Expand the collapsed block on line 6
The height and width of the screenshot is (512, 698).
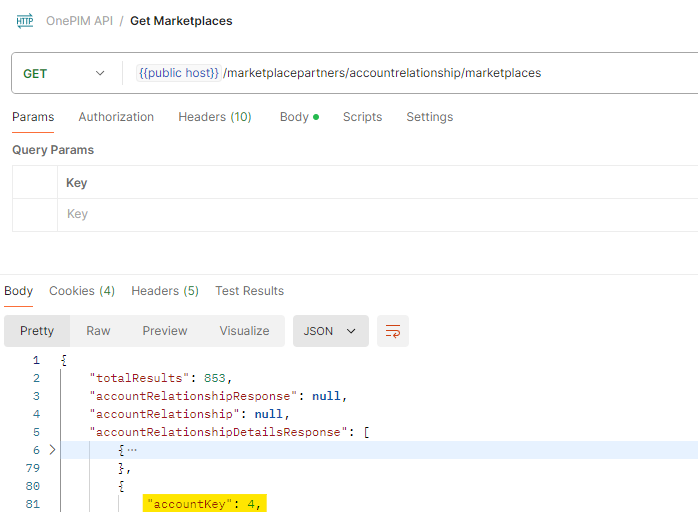click(x=52, y=450)
